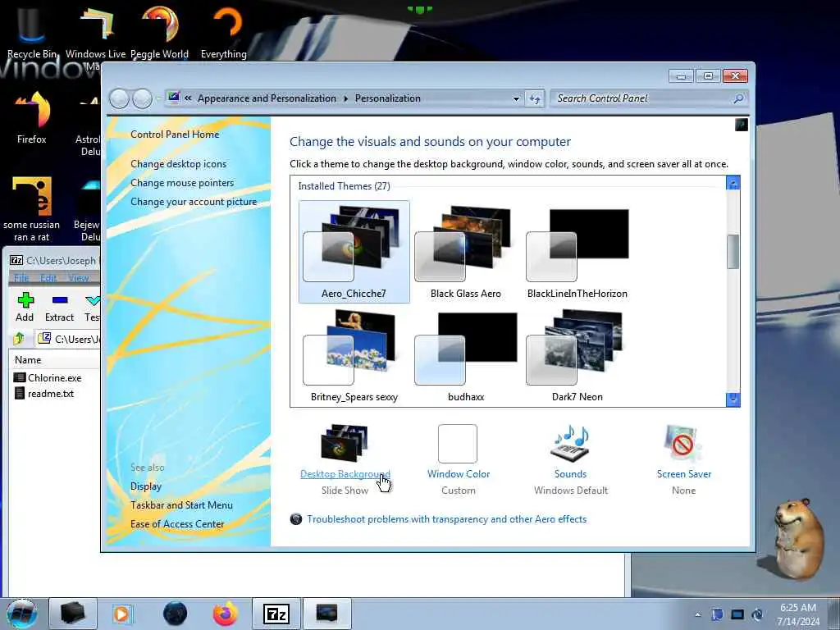Select the Britney_Spears sexxy theme
The width and height of the screenshot is (840, 630).
click(x=354, y=356)
